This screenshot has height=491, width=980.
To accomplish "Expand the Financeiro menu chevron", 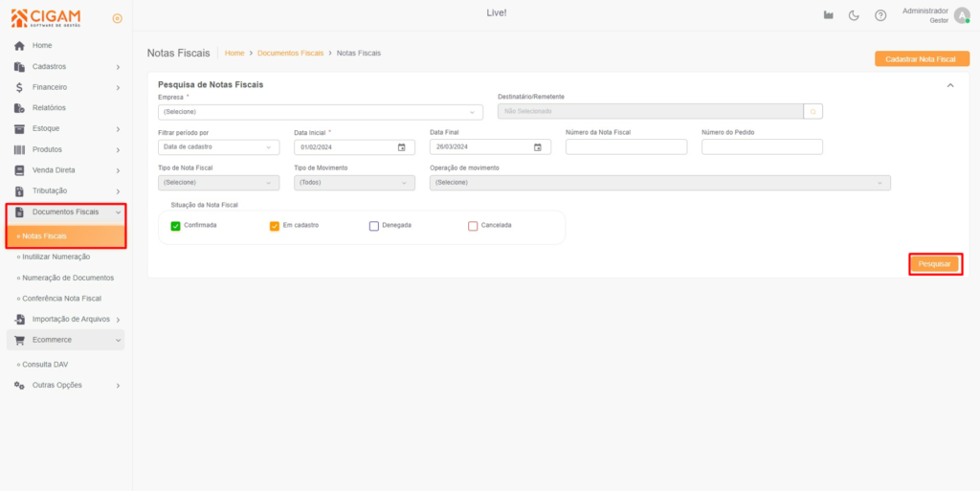I will pyautogui.click(x=118, y=88).
